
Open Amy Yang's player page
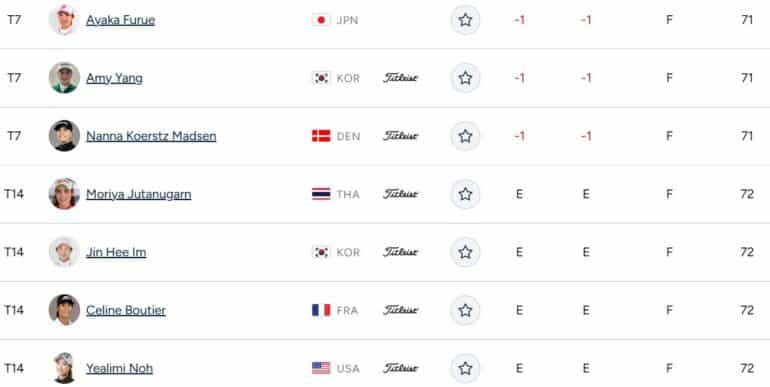(x=114, y=78)
